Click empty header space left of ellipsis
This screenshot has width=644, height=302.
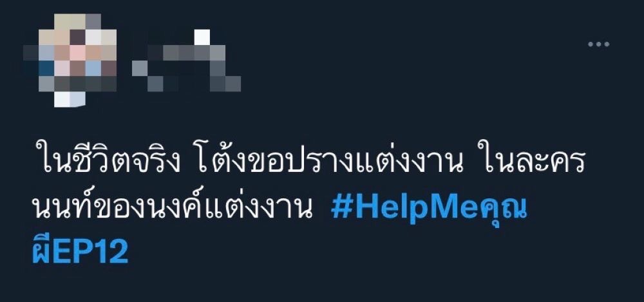coord(411,44)
